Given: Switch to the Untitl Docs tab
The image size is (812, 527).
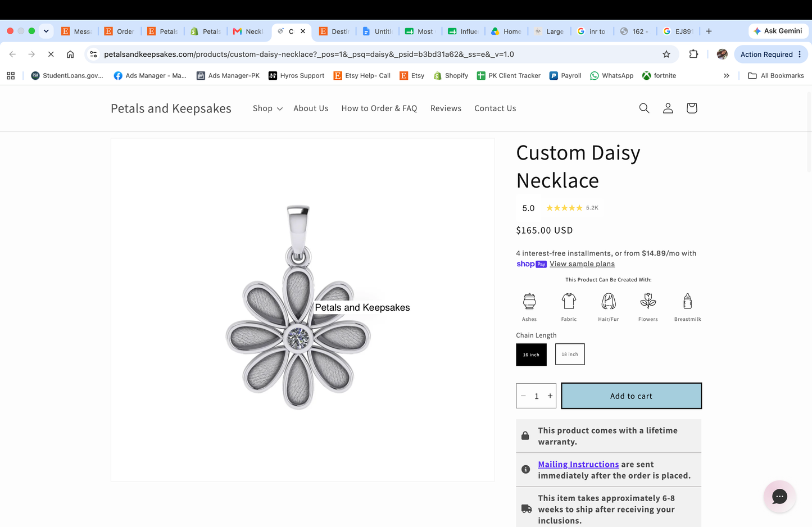Looking at the screenshot, I should (x=378, y=31).
